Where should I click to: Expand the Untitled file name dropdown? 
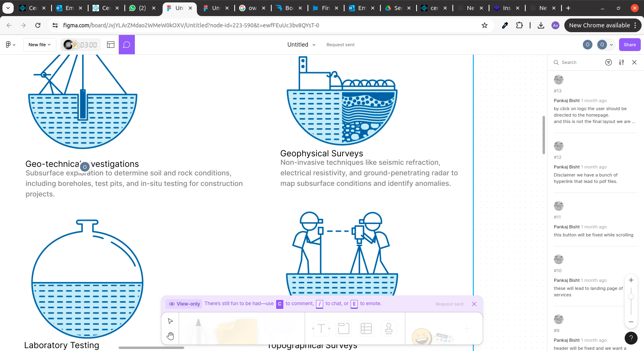(x=301, y=45)
